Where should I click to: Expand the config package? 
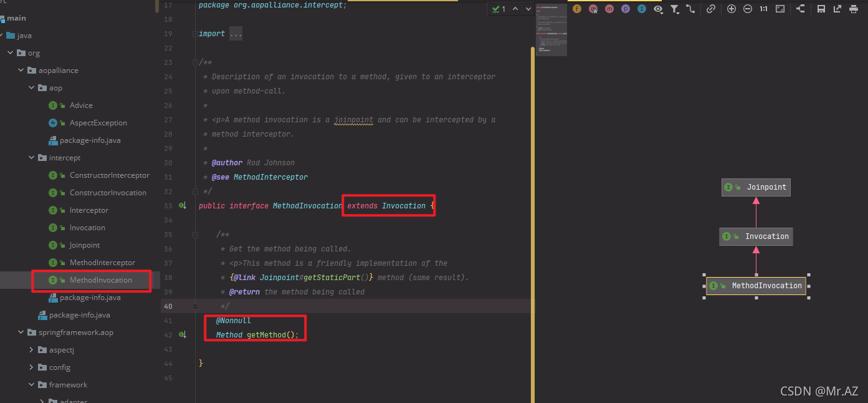click(x=32, y=367)
